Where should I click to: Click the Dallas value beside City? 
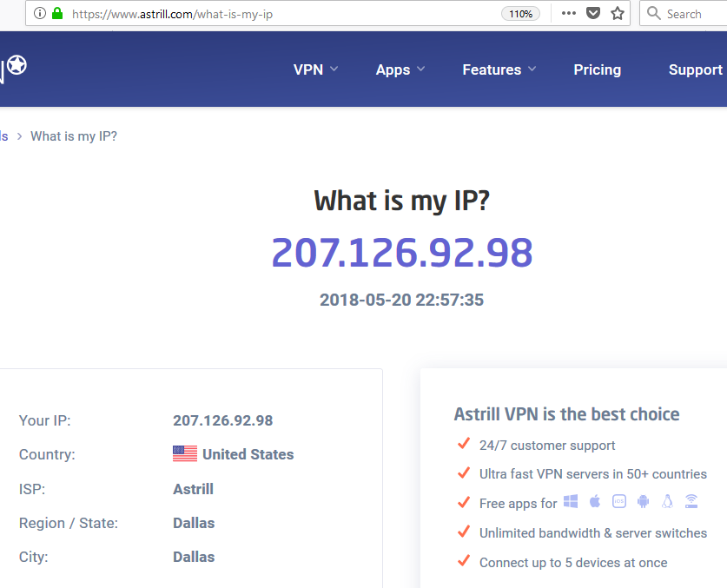click(194, 557)
